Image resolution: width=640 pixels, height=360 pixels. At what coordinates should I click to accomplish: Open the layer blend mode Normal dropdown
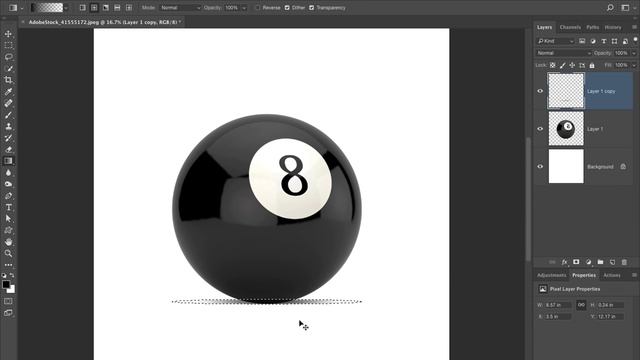pos(563,53)
